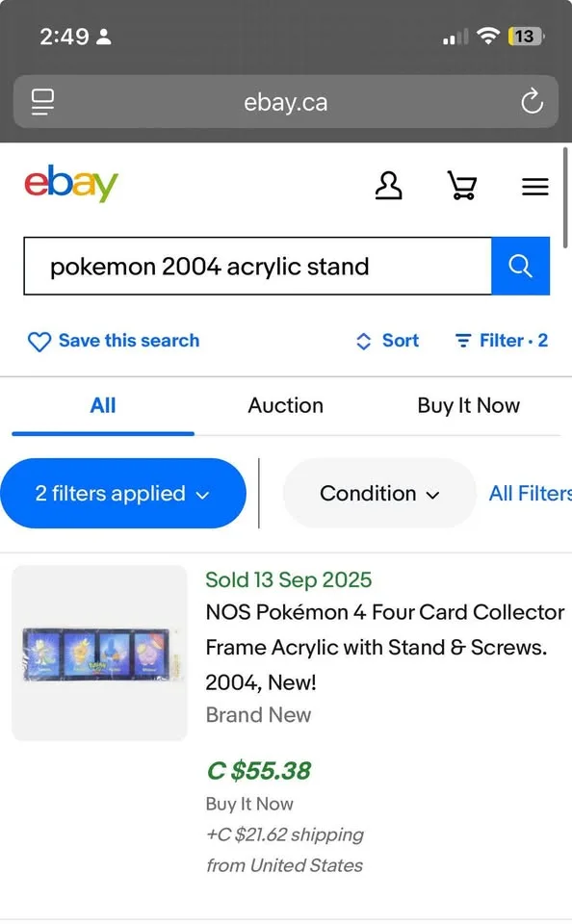This screenshot has height=924, width=572.
Task: Click the search input field
Action: [x=255, y=266]
